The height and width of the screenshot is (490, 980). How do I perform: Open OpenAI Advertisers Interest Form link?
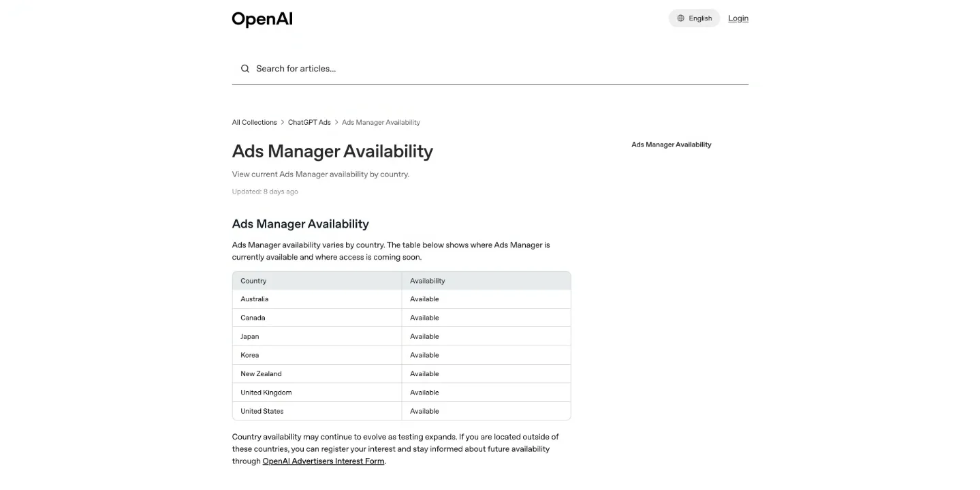(x=323, y=461)
